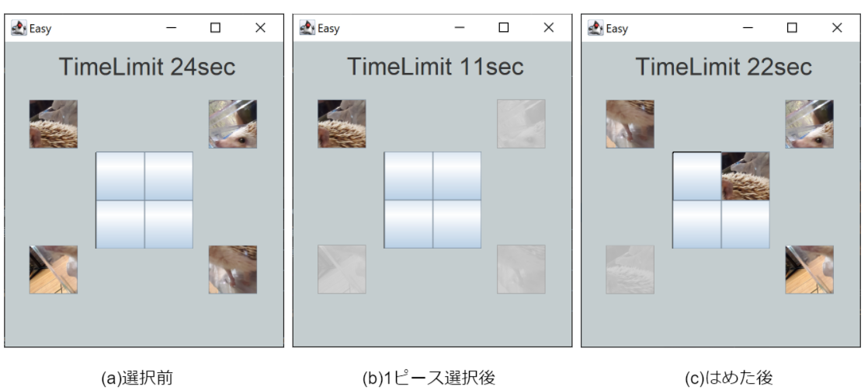Click grayed-out floor piece in 11sec window
868x390 pixels.
click(342, 270)
